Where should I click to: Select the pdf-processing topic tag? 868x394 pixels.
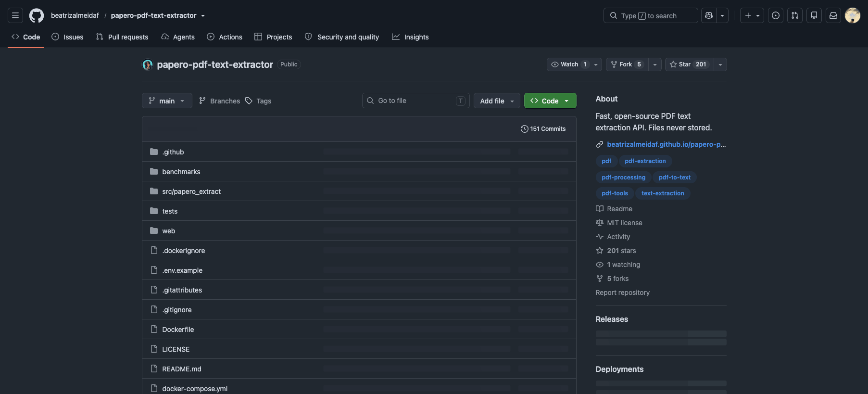click(623, 178)
